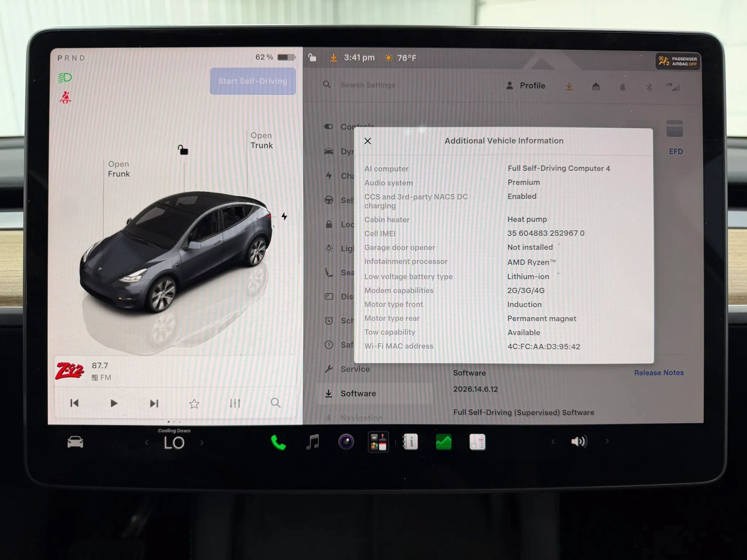The image size is (747, 560).
Task: Tap the HomeLink garage icon
Action: point(596,86)
